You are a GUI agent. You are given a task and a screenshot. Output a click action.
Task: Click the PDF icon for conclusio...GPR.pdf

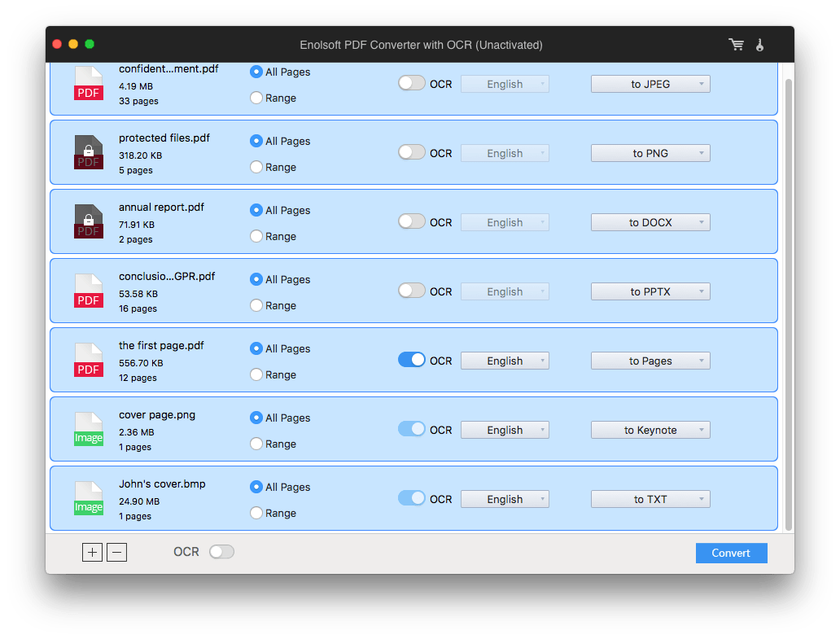click(89, 291)
